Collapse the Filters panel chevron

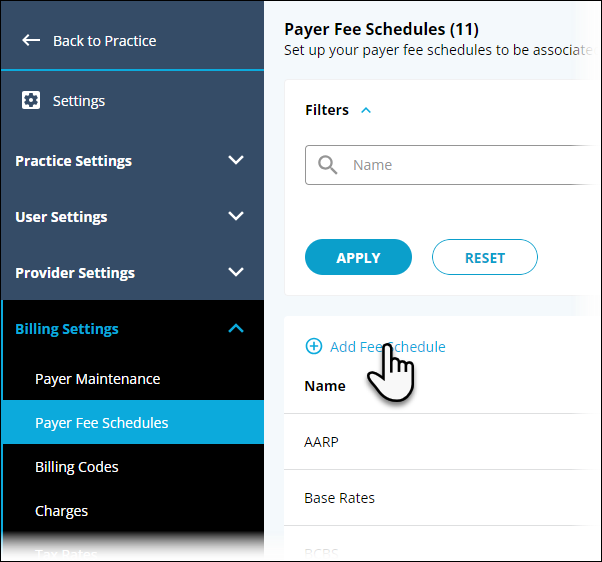pyautogui.click(x=366, y=111)
